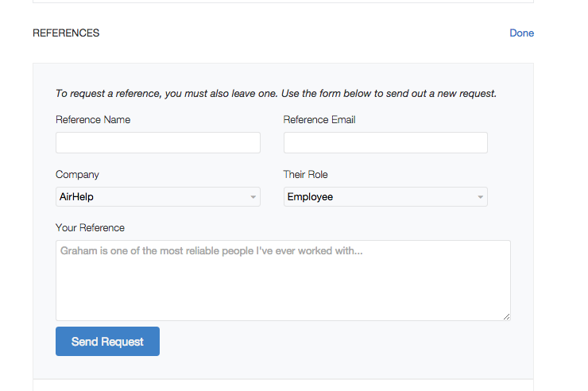588x391 pixels.
Task: Focus the Reference Email text field
Action: click(385, 142)
